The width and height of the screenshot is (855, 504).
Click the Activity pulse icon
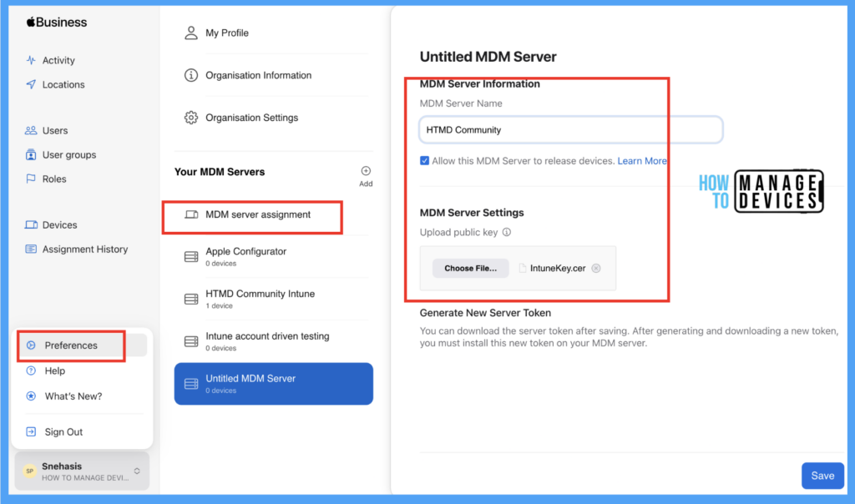[31, 60]
